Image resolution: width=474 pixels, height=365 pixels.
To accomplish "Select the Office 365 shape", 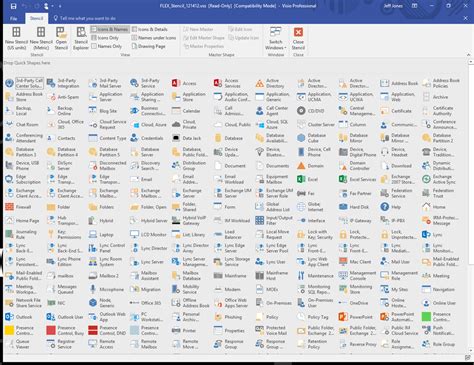I will pos(146,303).
